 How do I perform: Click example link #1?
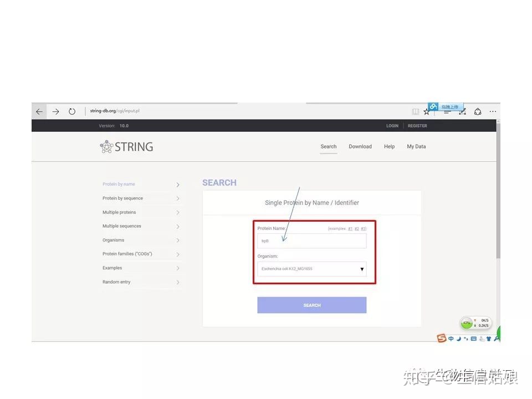click(350, 229)
